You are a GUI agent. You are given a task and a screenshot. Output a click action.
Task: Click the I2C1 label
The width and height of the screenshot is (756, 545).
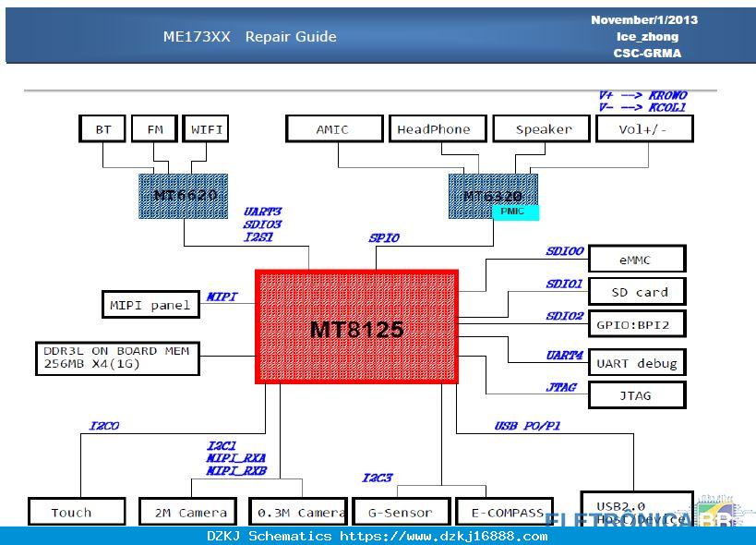tap(222, 445)
